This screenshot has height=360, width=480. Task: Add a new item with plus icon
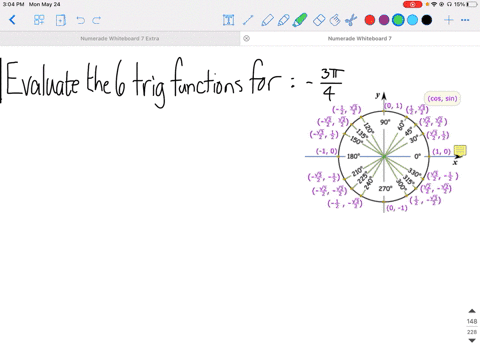(x=449, y=20)
